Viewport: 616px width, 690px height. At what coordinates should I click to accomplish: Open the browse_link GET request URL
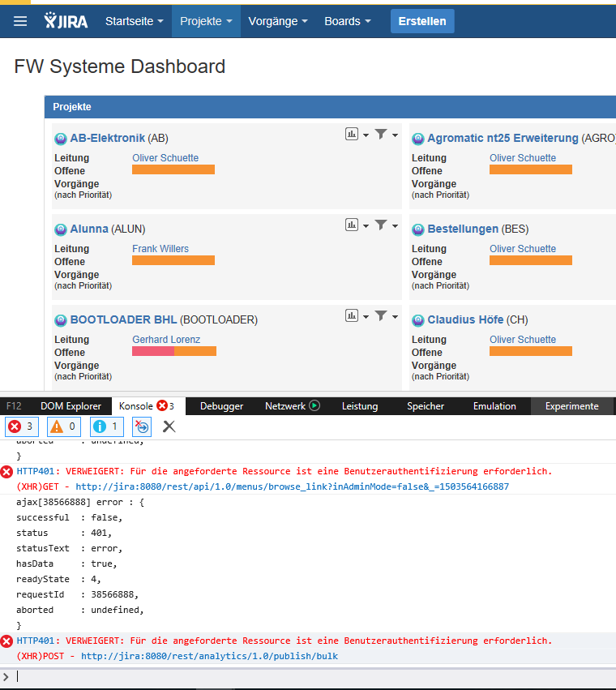pyautogui.click(x=292, y=486)
